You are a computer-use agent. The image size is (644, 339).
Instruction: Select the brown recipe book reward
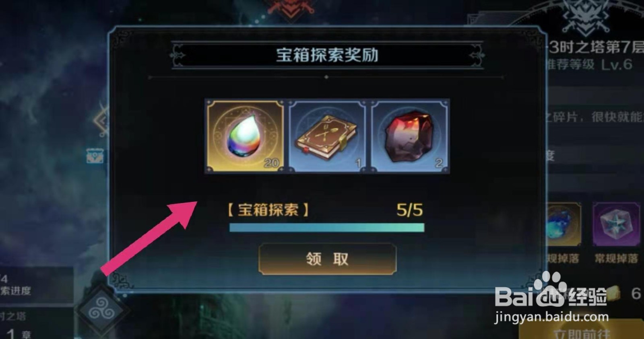pos(327,136)
